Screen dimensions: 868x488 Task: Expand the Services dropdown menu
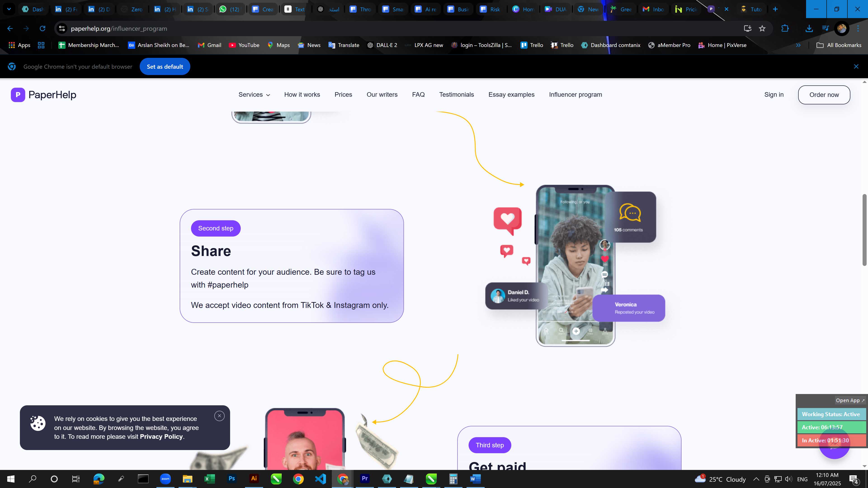tap(254, 95)
